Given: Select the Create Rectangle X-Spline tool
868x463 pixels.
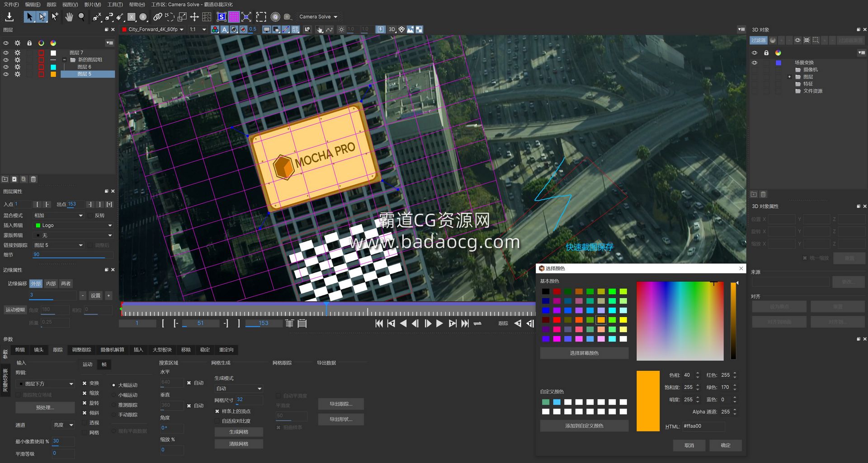Looking at the screenshot, I should (x=132, y=17).
